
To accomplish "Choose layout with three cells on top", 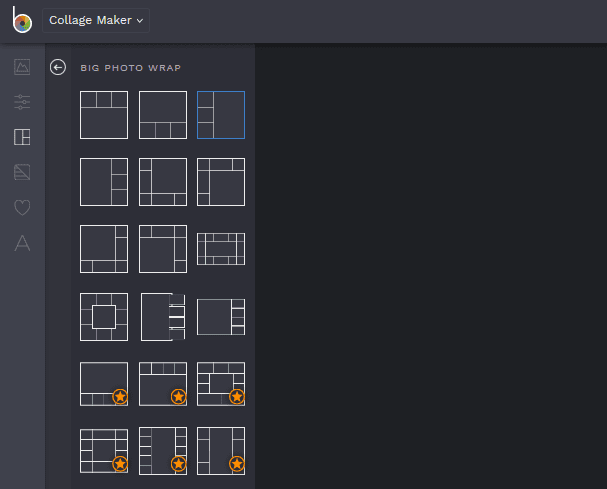I will pos(104,115).
